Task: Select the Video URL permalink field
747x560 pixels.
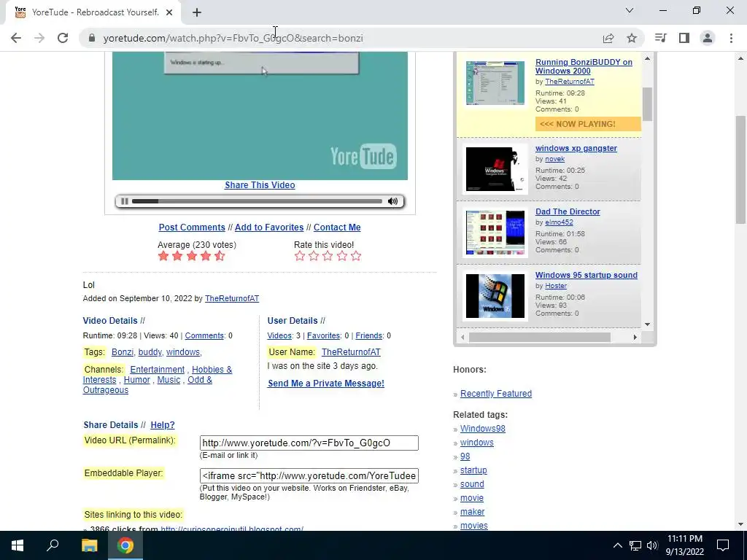Action: click(x=309, y=443)
